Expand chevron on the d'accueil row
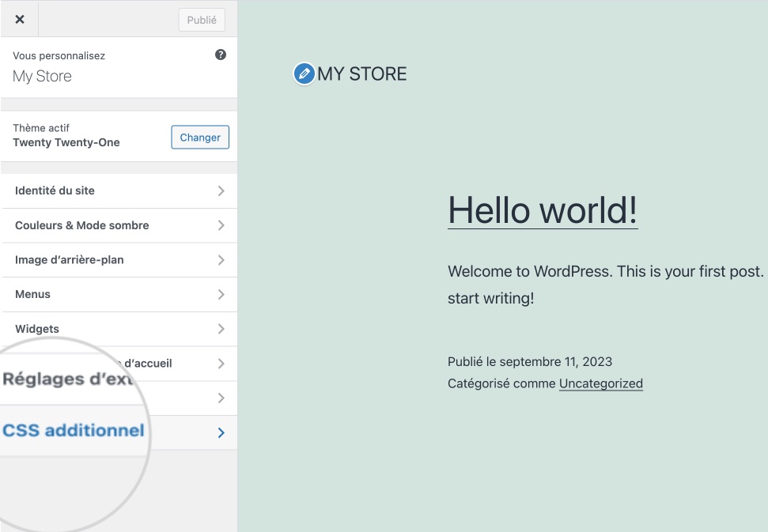Screen dimensions: 768x532 click(x=221, y=364)
